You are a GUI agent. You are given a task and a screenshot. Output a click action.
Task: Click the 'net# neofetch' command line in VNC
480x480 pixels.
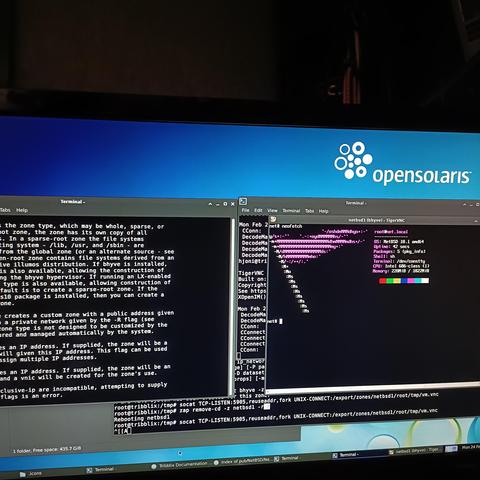point(286,226)
